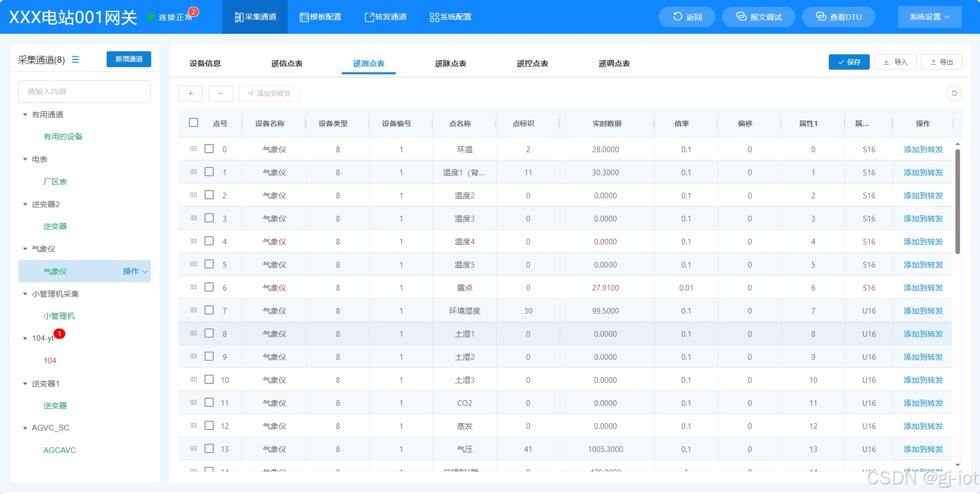Viewport: 980px width, 494px height.
Task: Switch to 设备信息 tab
Action: [x=205, y=64]
